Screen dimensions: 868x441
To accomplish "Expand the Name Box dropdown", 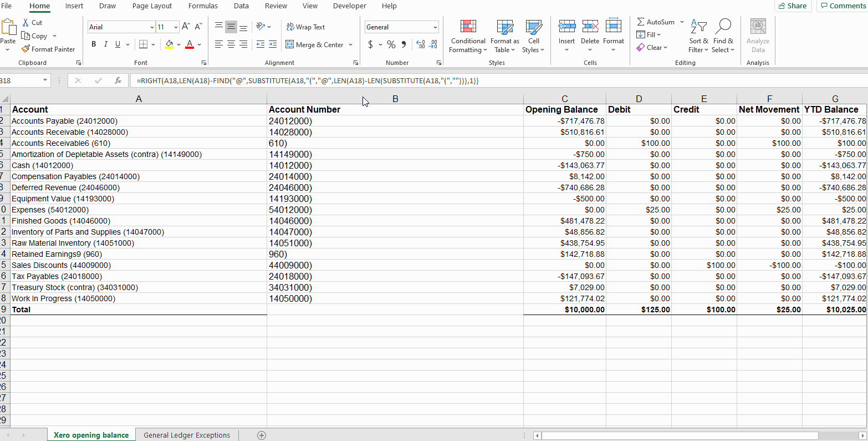I will 45,80.
